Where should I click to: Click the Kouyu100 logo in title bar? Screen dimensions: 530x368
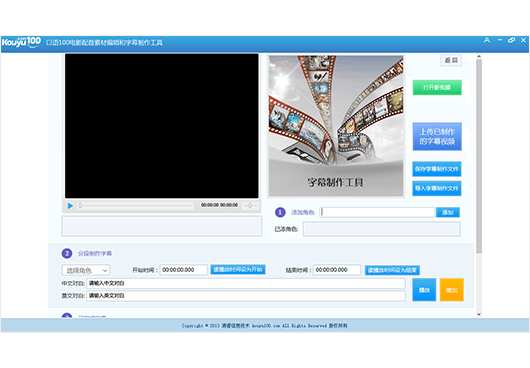click(x=21, y=42)
